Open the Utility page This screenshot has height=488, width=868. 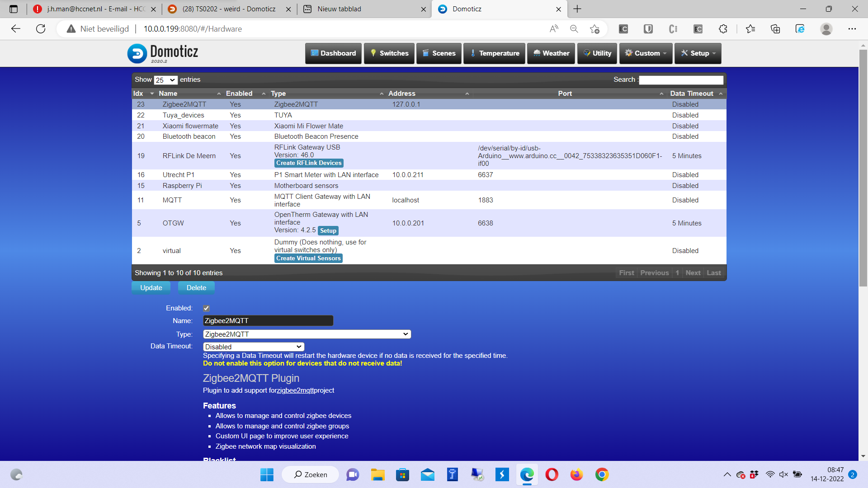[x=597, y=53]
